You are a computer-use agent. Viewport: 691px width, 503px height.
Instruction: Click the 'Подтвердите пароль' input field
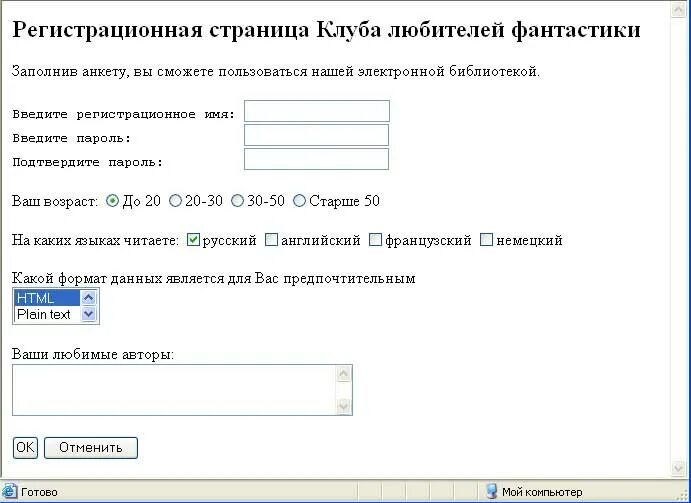(316, 159)
